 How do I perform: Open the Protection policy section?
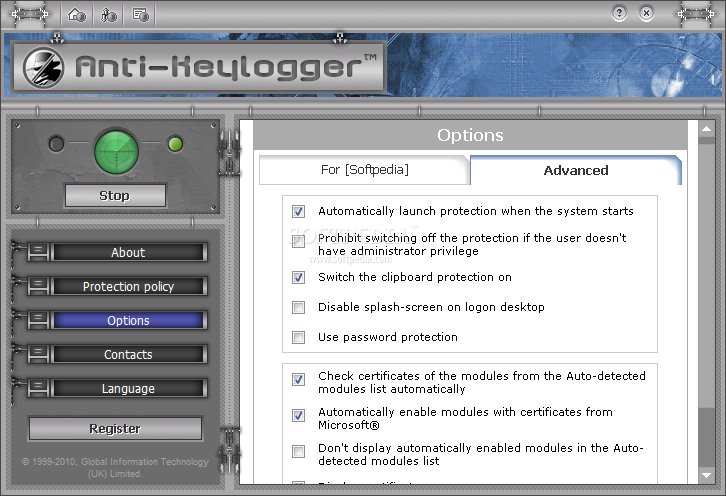tap(128, 287)
